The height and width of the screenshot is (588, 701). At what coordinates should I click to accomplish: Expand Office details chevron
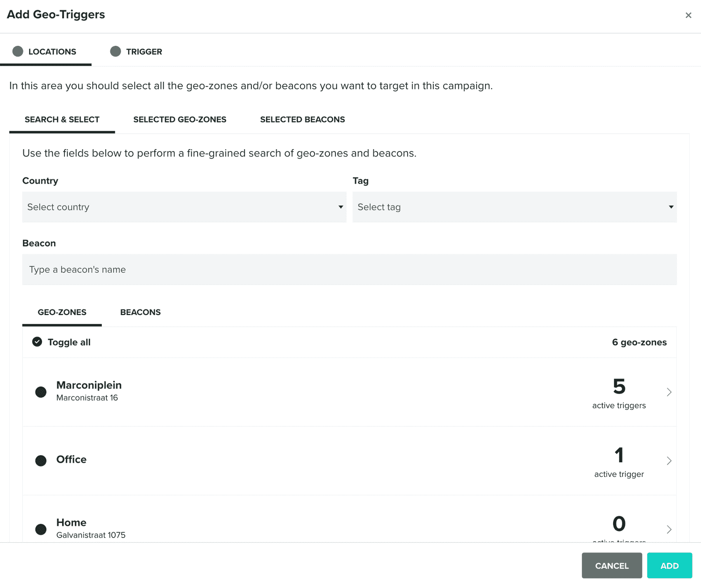(x=669, y=461)
